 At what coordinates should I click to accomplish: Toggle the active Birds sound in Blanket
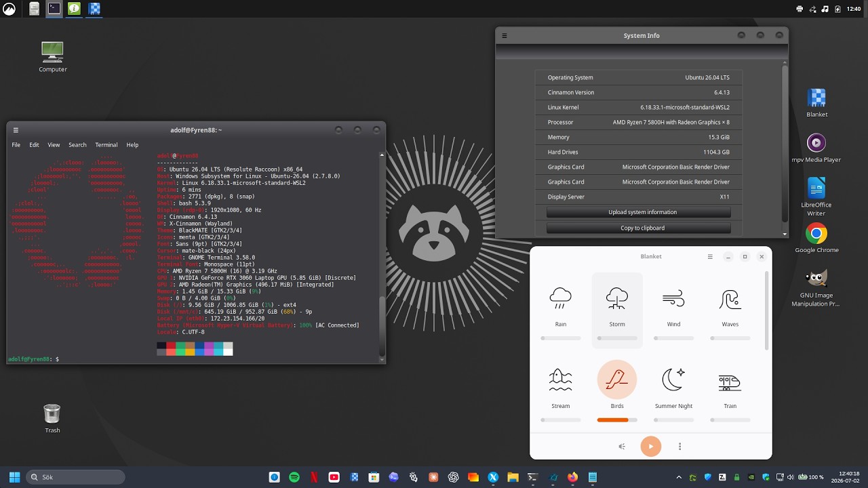[617, 380]
